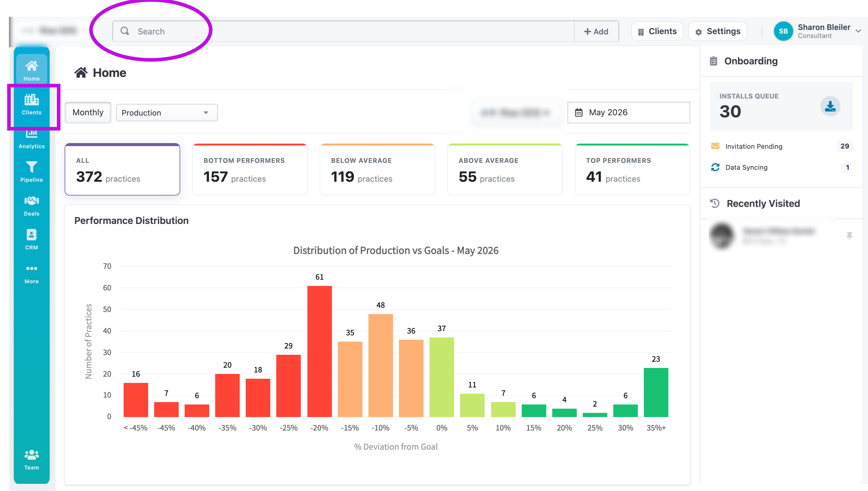Open the Production metric dropdown

click(166, 113)
